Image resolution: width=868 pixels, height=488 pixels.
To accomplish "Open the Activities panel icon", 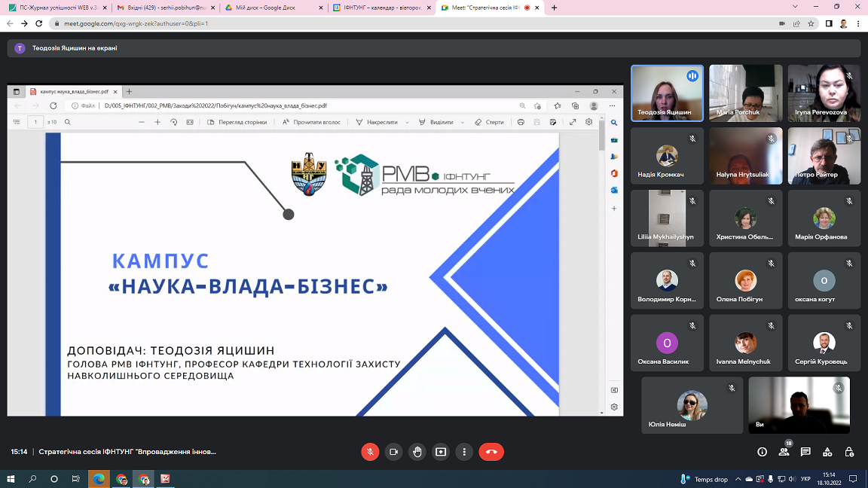I will click(828, 452).
